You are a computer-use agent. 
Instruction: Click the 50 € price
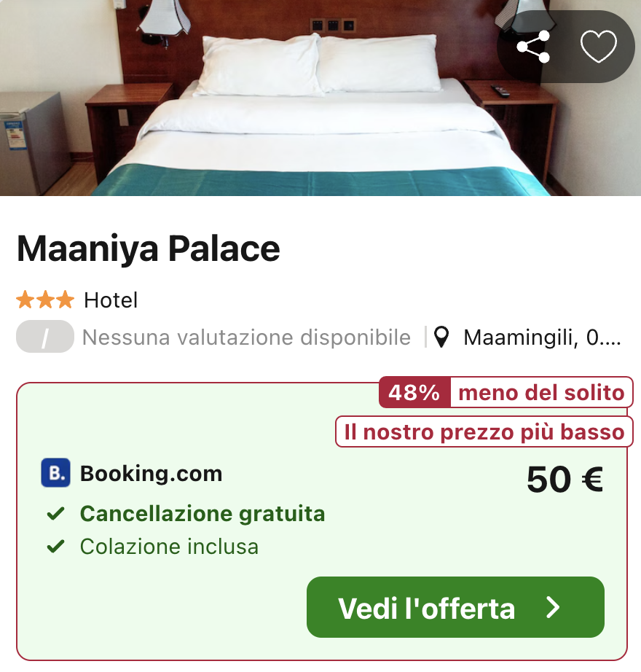tap(565, 480)
